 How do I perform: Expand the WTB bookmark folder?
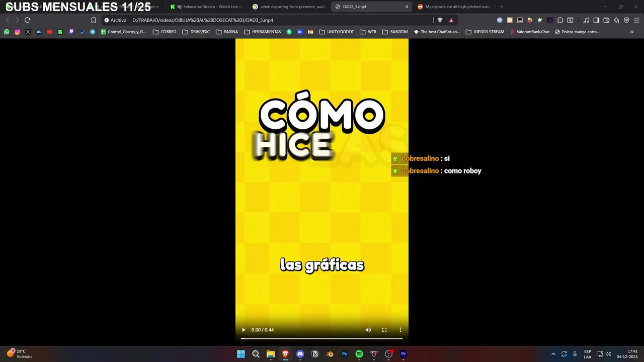(x=368, y=32)
